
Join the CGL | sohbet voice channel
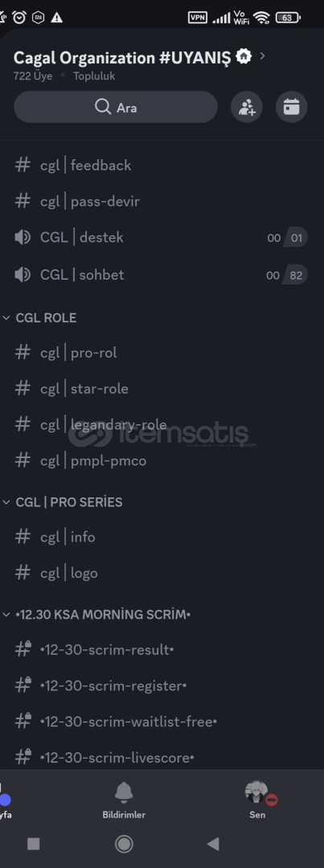point(161,275)
